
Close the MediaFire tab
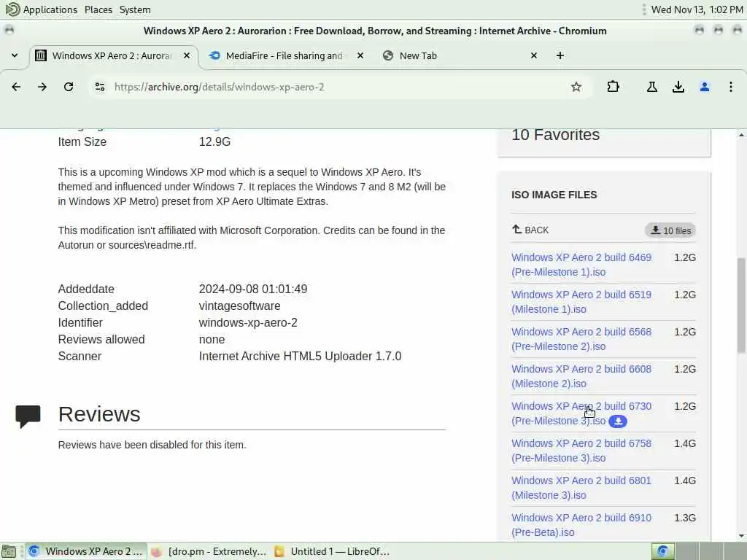point(360,55)
